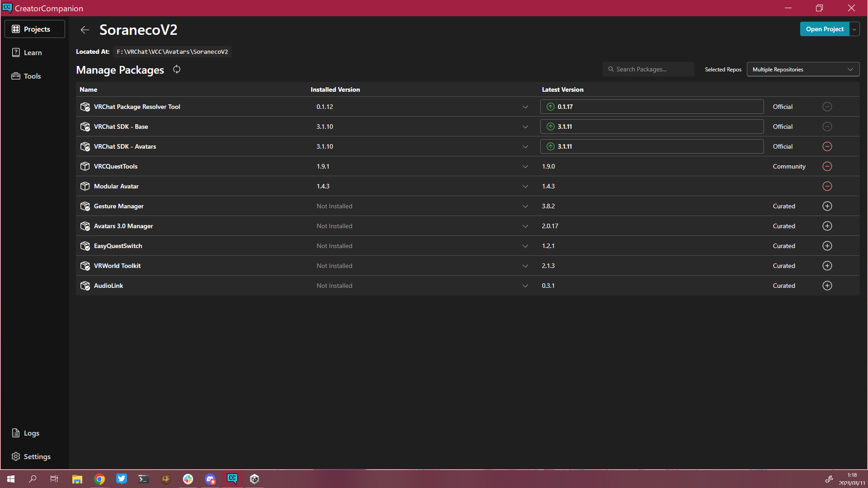Add the EasyQuestSwitch package
Viewport: 868px width, 488px height.
point(827,246)
